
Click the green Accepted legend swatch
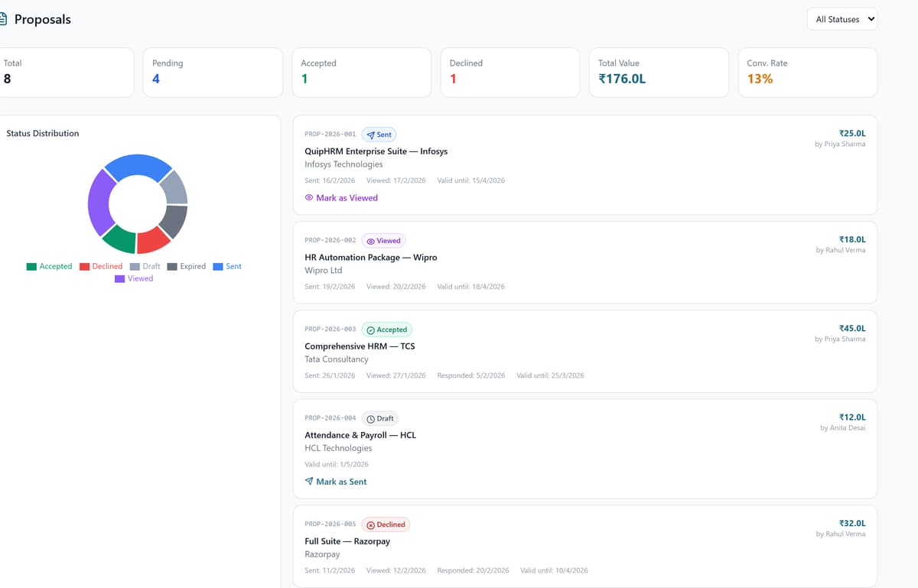pos(31,267)
